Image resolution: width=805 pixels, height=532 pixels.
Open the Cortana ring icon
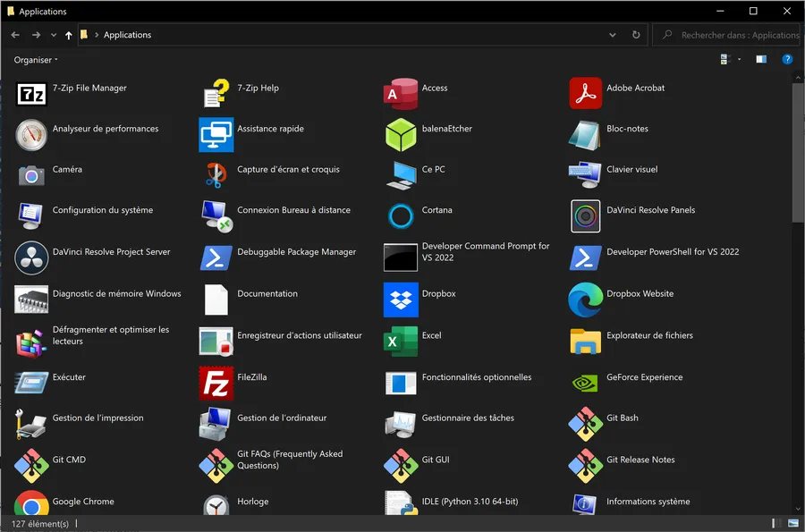[401, 216]
